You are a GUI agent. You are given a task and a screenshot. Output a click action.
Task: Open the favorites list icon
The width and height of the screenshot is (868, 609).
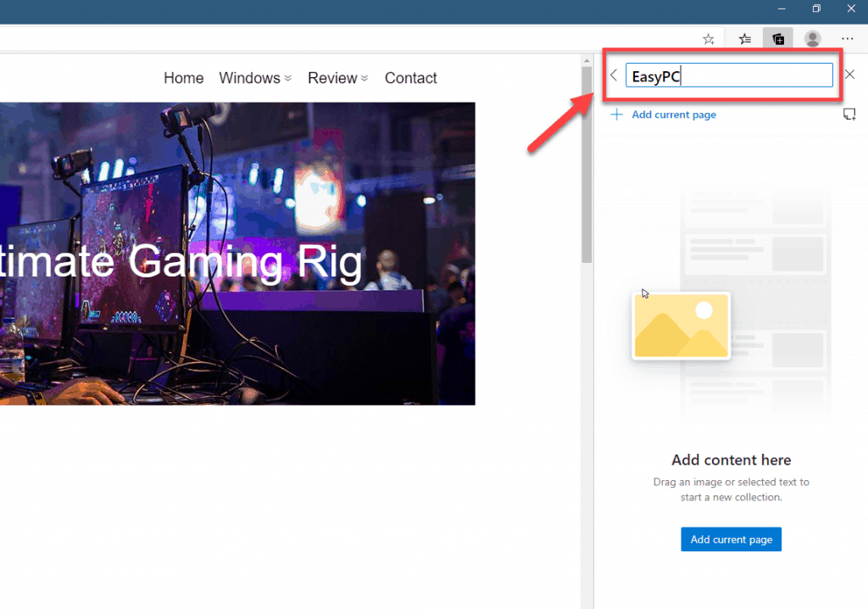coord(743,38)
